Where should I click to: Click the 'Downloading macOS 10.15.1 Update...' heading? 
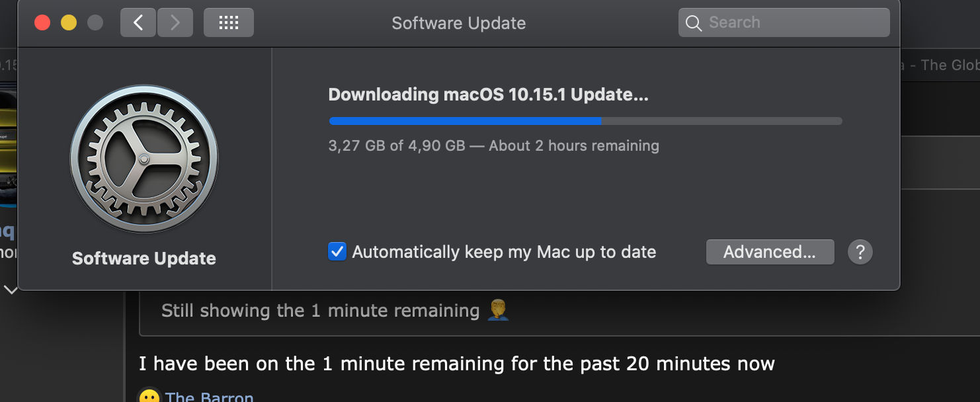click(x=488, y=95)
